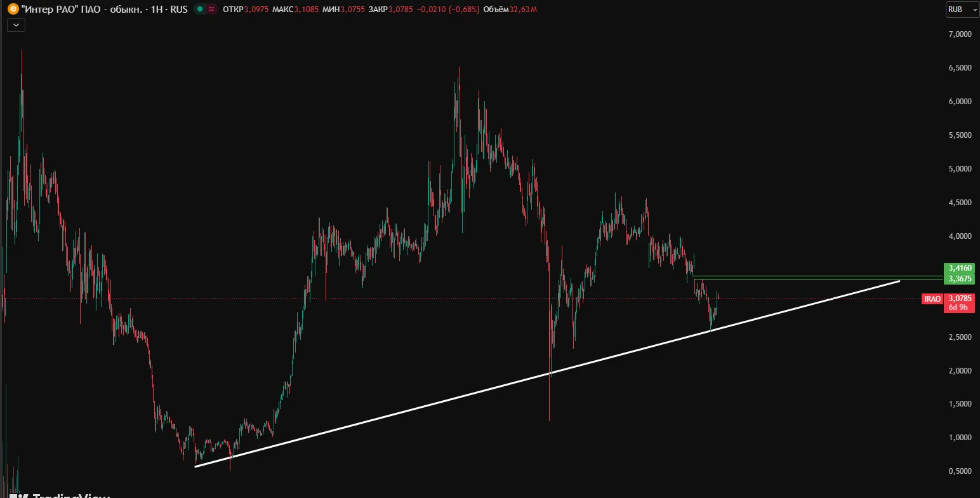Click the 5,0000 level on price axis
Screen dimensions: 980x498
[x=960, y=169]
